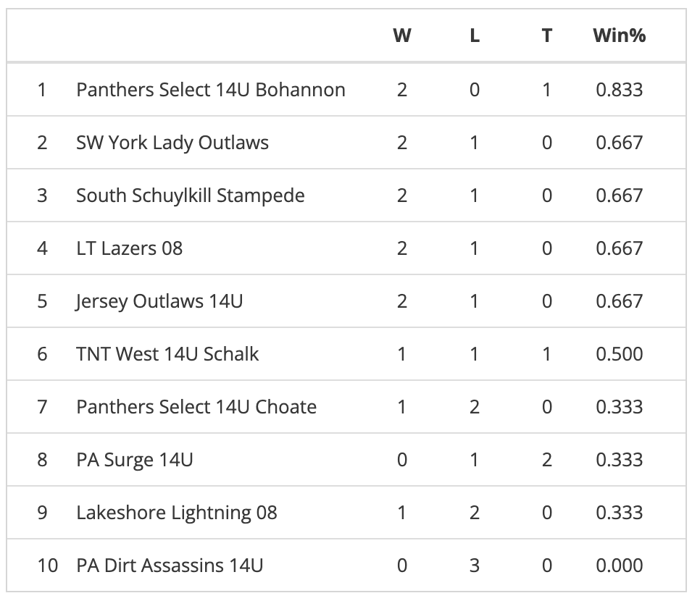
Task: Select the 0.500 win percentage value
Action: pyautogui.click(x=619, y=354)
